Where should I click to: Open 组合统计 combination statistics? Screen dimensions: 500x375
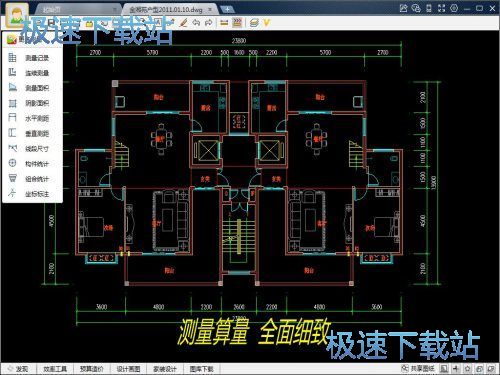(32, 179)
